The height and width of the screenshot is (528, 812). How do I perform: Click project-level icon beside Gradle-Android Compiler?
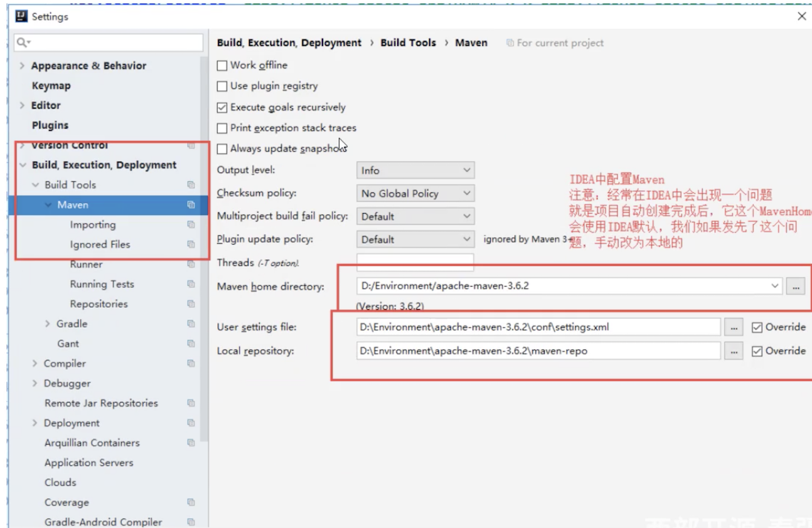tap(191, 522)
